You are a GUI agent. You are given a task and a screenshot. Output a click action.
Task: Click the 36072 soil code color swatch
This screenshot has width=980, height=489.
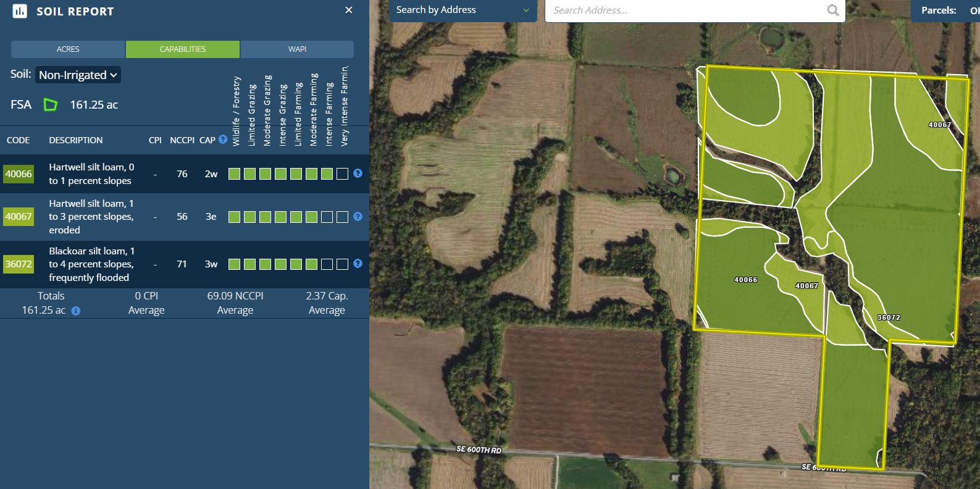(x=19, y=264)
